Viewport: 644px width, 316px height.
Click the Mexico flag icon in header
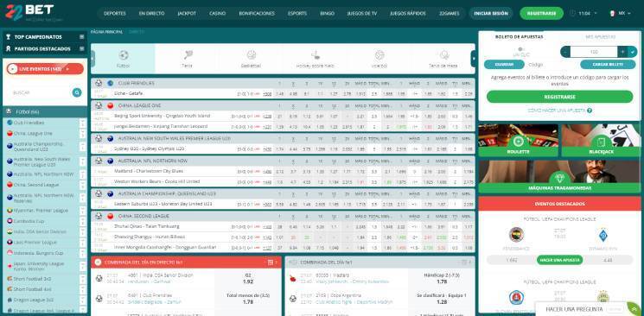[x=612, y=13]
